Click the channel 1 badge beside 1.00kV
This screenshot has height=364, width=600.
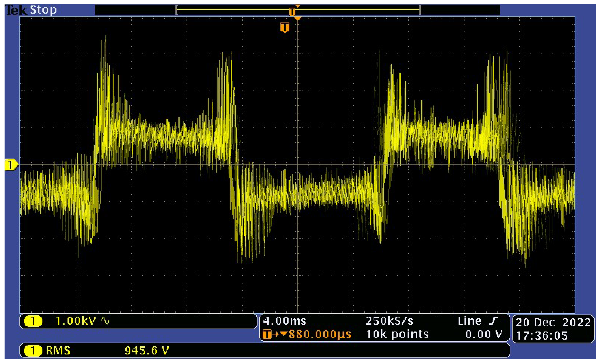[33, 321]
